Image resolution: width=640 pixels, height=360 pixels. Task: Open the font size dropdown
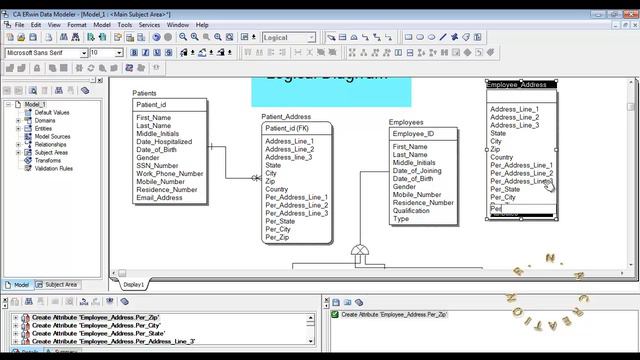tap(119, 53)
